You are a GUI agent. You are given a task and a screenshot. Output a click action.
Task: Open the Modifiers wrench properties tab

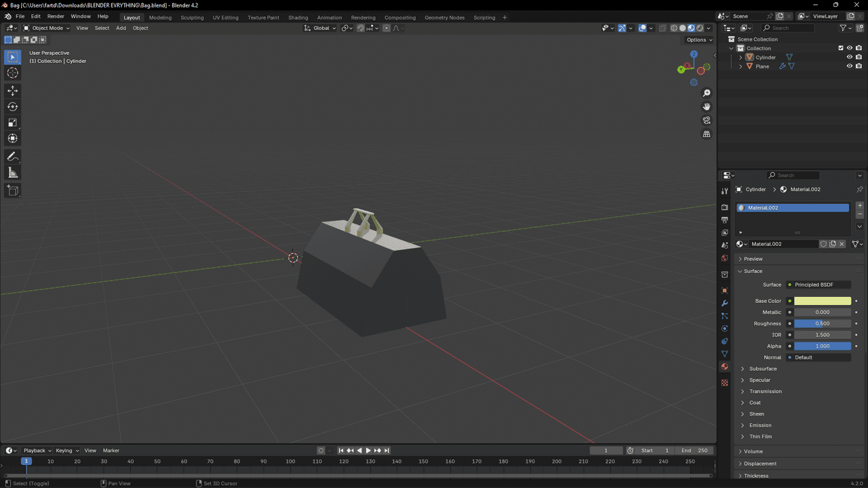tap(724, 303)
